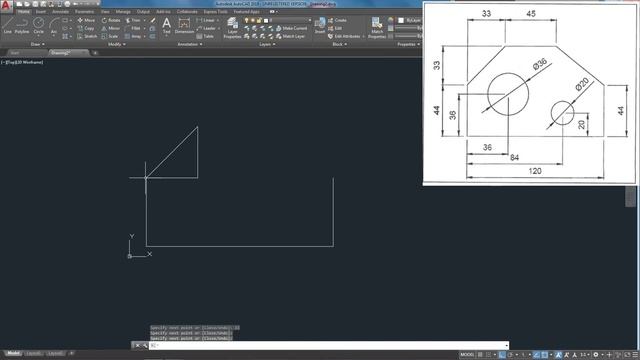The width and height of the screenshot is (640, 360).
Task: Toggle ortho mode in status bar
Action: [x=502, y=355]
